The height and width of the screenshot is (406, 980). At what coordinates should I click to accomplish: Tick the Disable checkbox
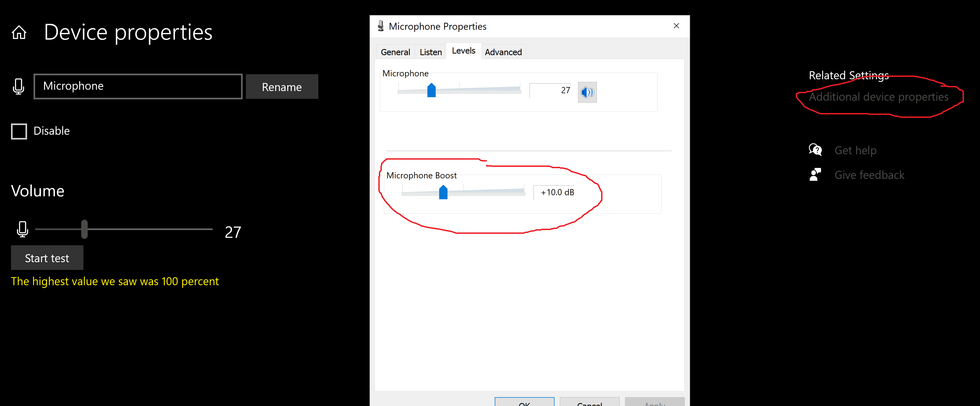[19, 131]
